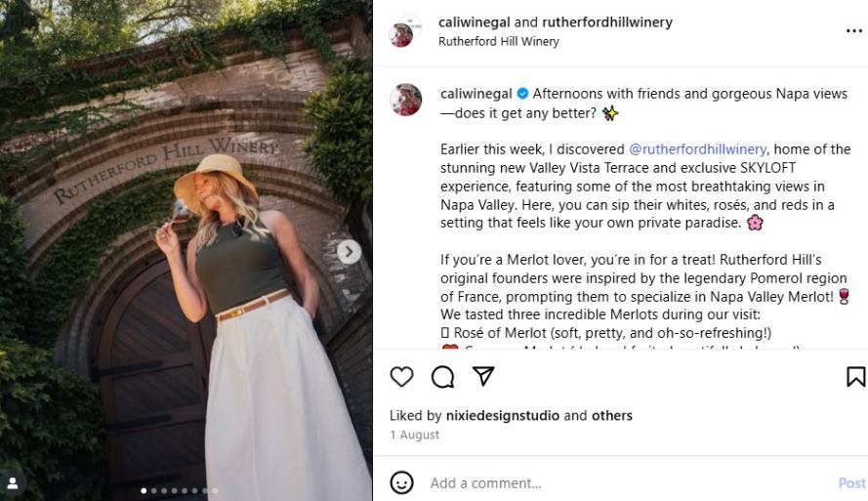
Task: Open Rutherford Hill Winery location link
Action: point(499,42)
